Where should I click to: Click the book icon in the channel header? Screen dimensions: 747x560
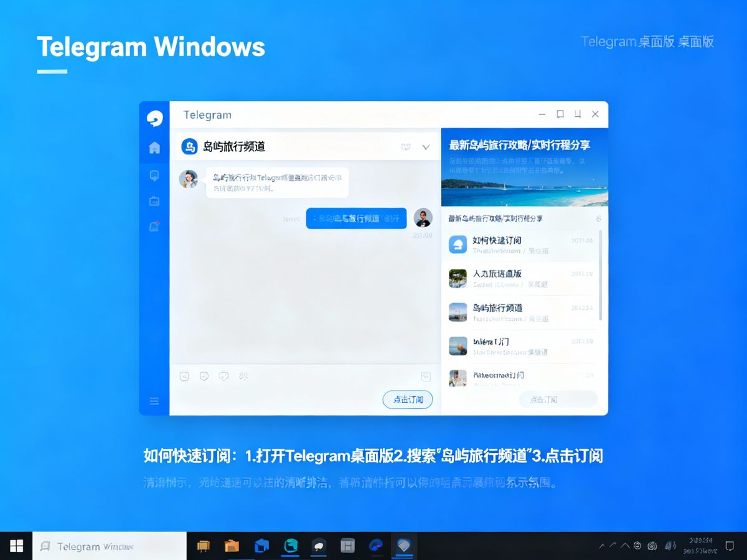(406, 147)
